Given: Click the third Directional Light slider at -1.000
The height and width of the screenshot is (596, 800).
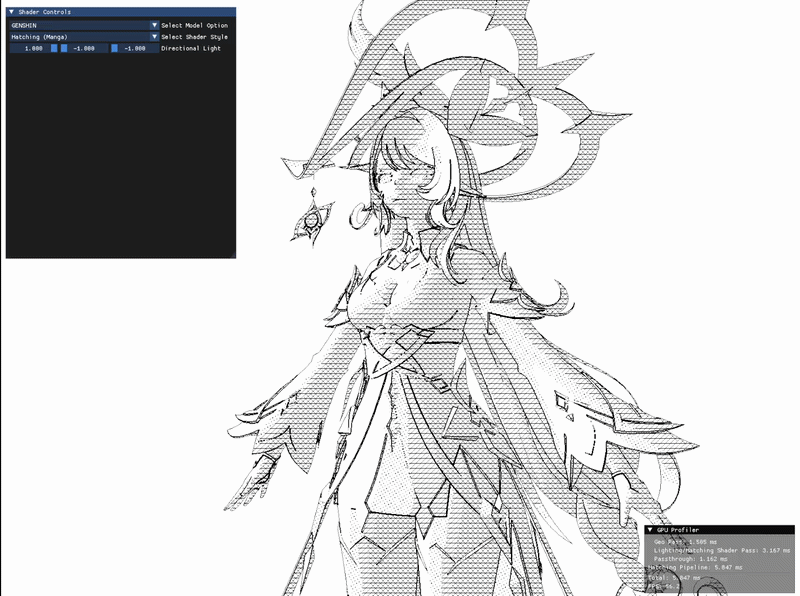Looking at the screenshot, I should tap(135, 48).
